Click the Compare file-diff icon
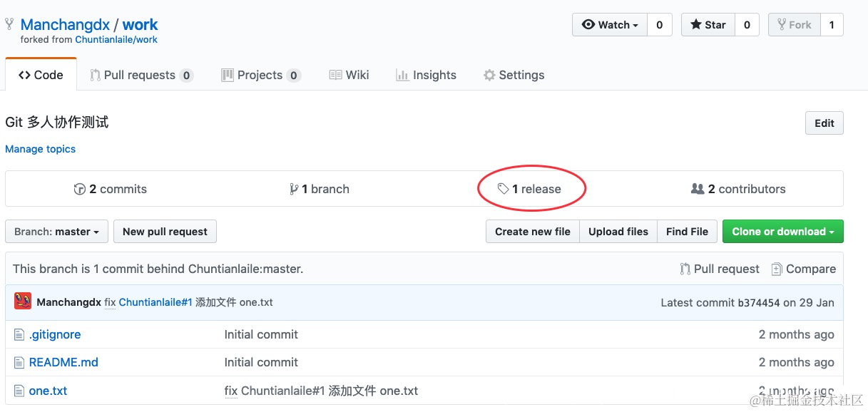This screenshot has height=412, width=868. (x=777, y=269)
